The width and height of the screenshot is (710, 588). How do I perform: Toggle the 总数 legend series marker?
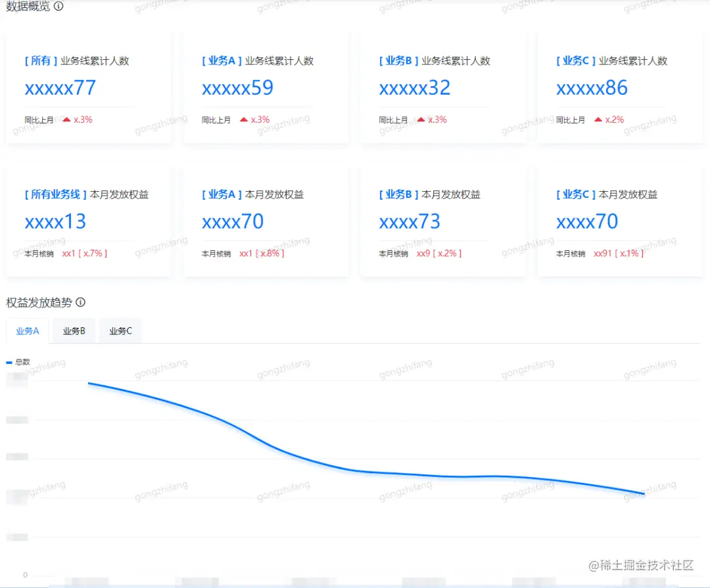pyautogui.click(x=9, y=362)
